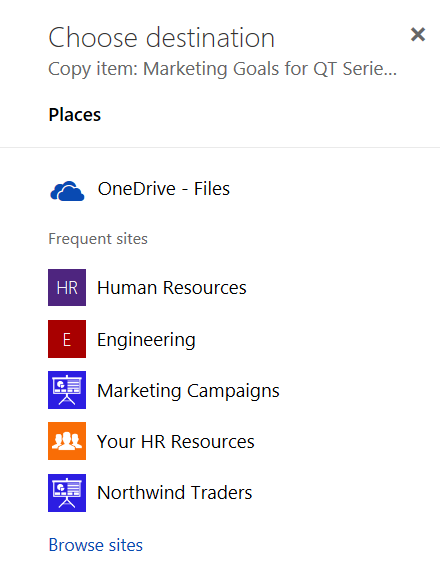Open the Browse sites link

coord(96,545)
